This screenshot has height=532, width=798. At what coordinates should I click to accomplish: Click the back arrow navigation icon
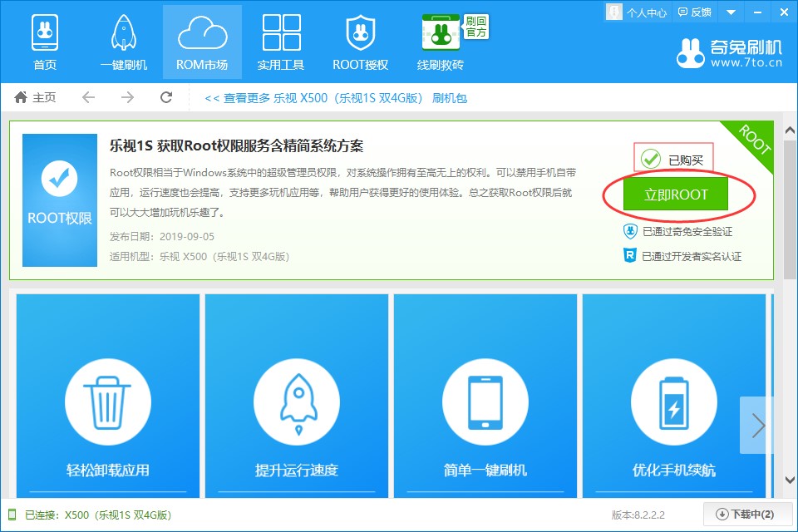(89, 97)
